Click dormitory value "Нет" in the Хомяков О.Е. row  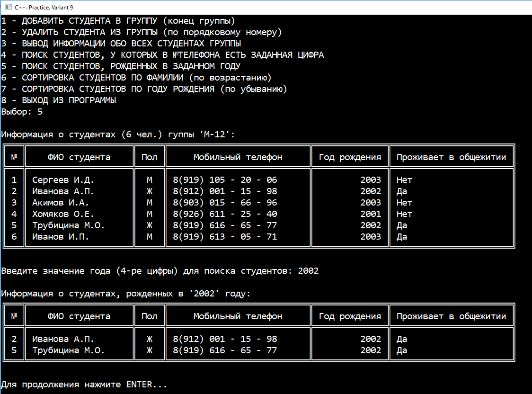click(x=404, y=214)
